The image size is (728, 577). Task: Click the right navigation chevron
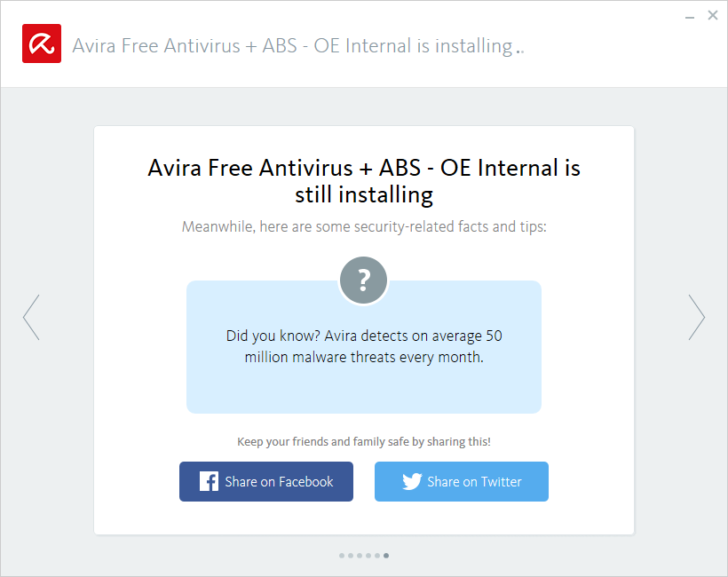[697, 317]
